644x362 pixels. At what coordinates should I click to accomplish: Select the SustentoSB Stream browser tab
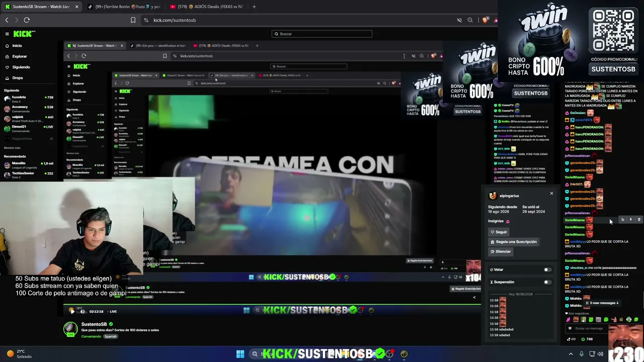(41, 7)
